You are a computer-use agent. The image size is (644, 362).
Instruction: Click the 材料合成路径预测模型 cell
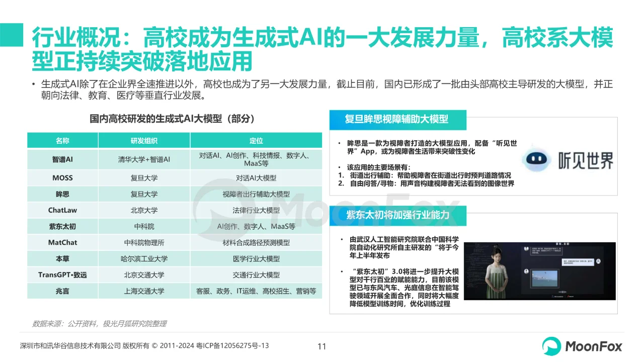(256, 242)
